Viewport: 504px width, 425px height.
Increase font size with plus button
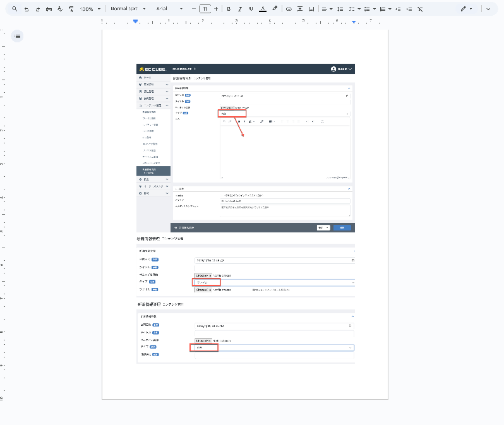[216, 9]
